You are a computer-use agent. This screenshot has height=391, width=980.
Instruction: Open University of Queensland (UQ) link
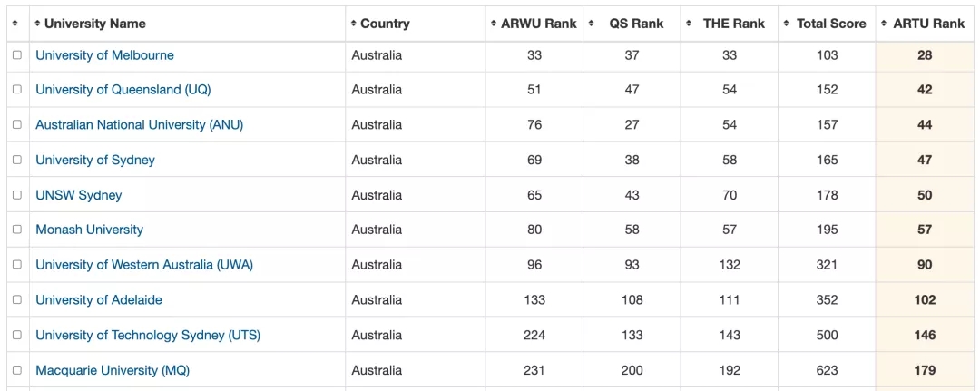[122, 90]
